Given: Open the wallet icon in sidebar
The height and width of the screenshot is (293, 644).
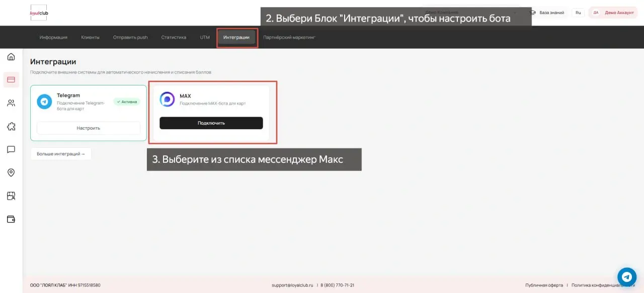Looking at the screenshot, I should 11,219.
